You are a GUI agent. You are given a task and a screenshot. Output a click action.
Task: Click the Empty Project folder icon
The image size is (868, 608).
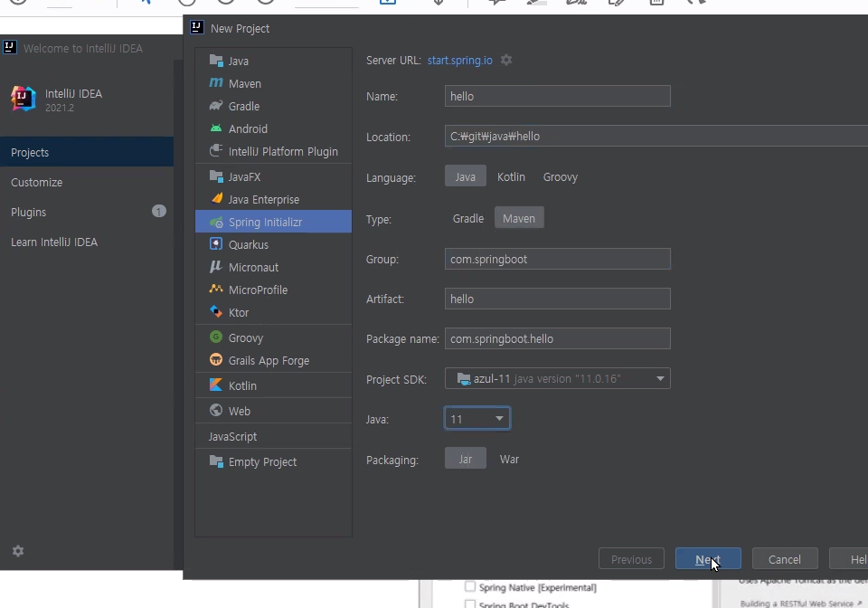coord(216,461)
